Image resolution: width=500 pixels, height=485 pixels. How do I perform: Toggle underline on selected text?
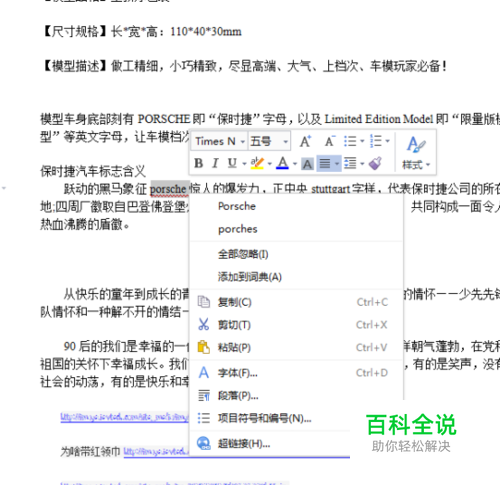point(232,163)
